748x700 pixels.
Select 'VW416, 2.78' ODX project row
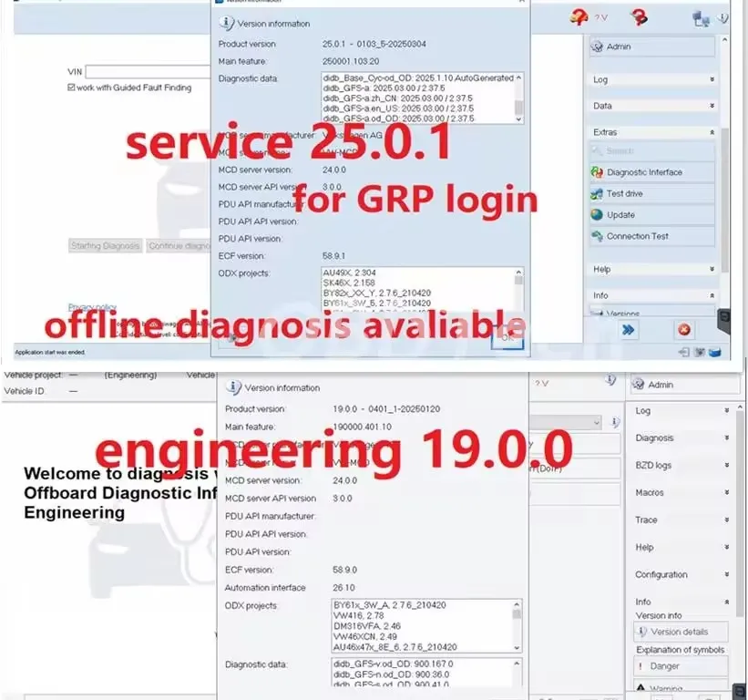(359, 615)
